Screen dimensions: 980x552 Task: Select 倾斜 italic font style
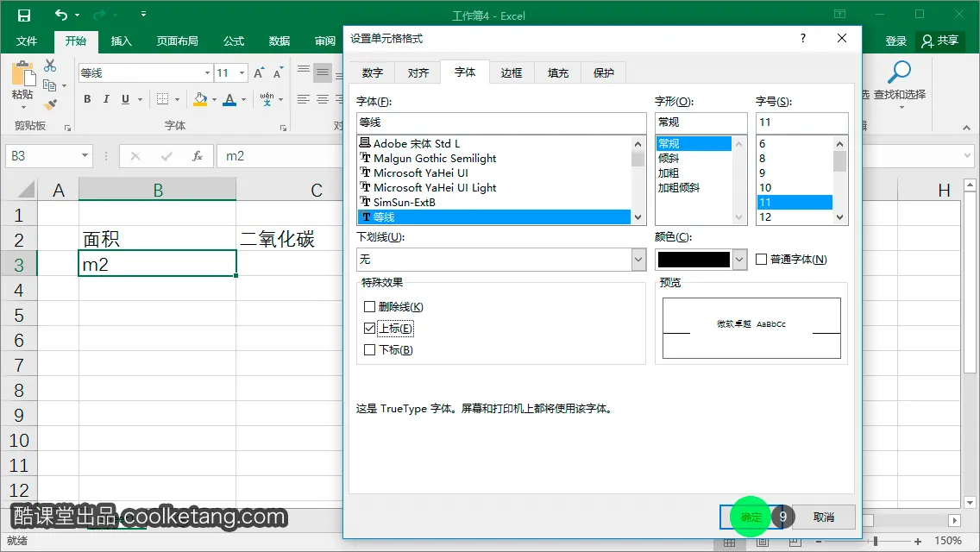click(669, 158)
